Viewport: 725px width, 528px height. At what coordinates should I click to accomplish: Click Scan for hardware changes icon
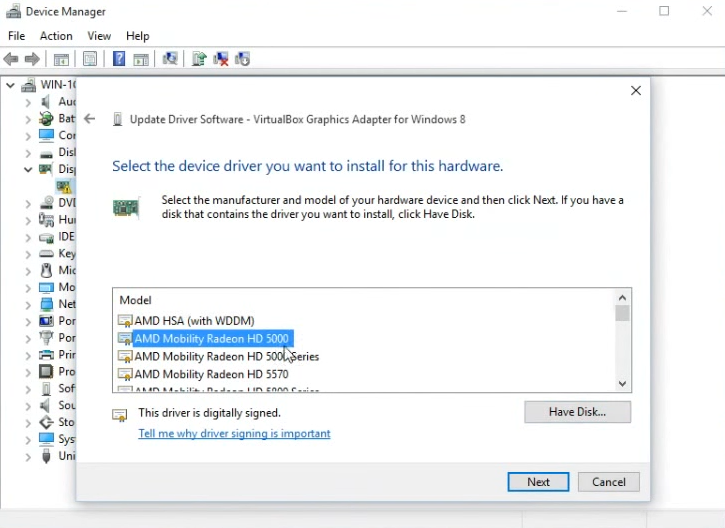pos(170,59)
